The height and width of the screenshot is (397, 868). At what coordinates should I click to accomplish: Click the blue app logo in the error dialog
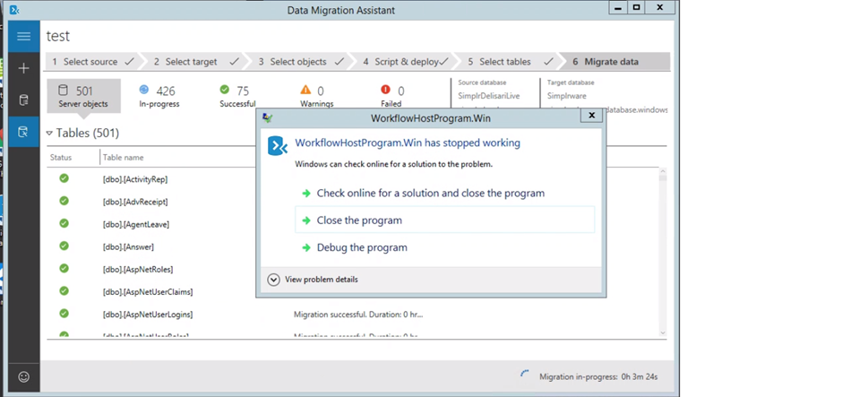(278, 146)
